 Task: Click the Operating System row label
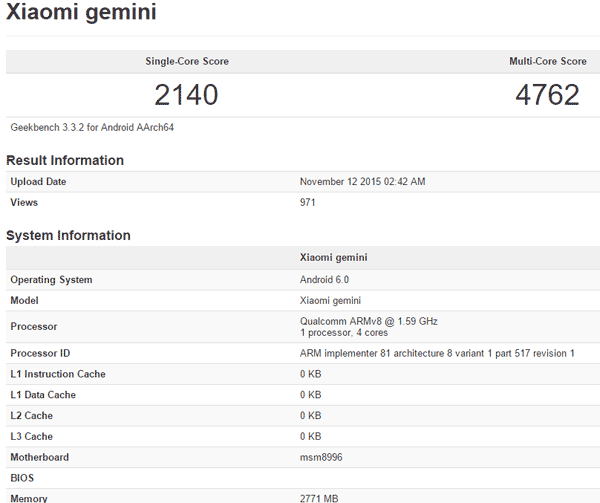pyautogui.click(x=51, y=280)
